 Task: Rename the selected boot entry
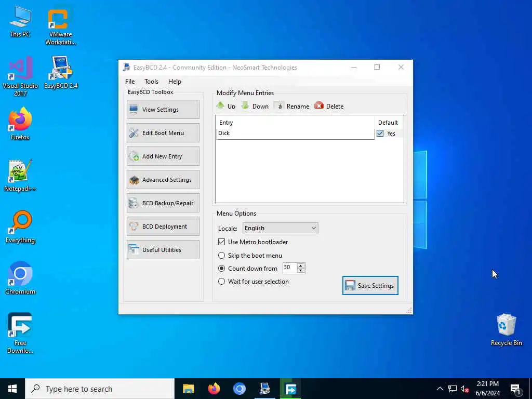point(292,106)
